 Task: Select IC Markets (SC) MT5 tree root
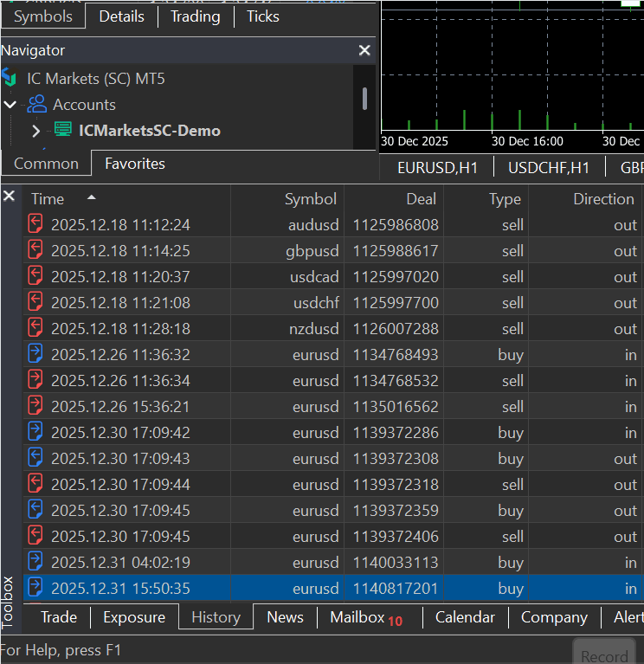point(96,78)
